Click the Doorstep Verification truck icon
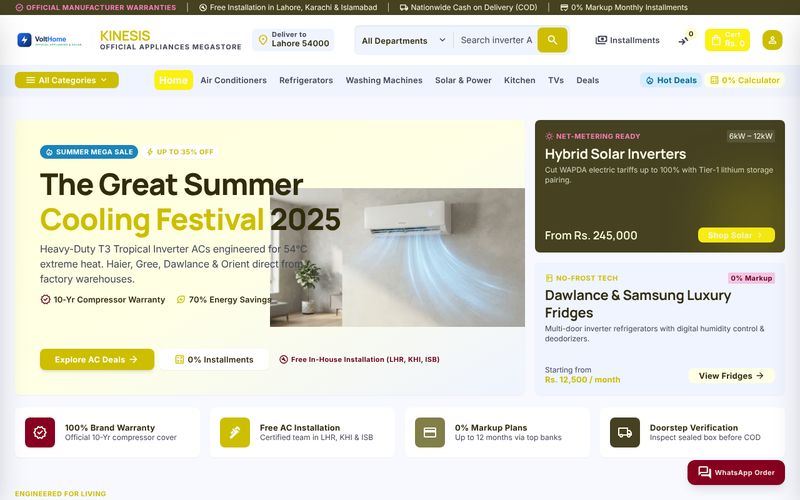 (x=624, y=432)
